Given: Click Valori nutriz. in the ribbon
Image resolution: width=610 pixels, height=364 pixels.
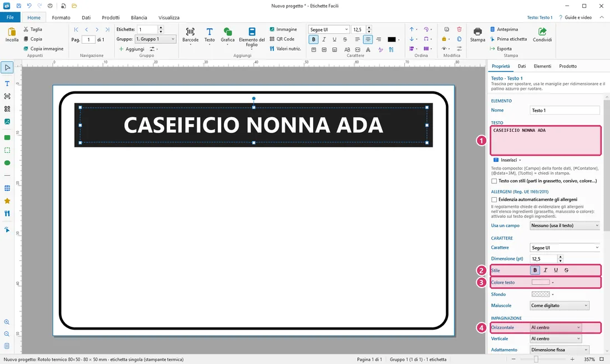Looking at the screenshot, I should pos(285,49).
